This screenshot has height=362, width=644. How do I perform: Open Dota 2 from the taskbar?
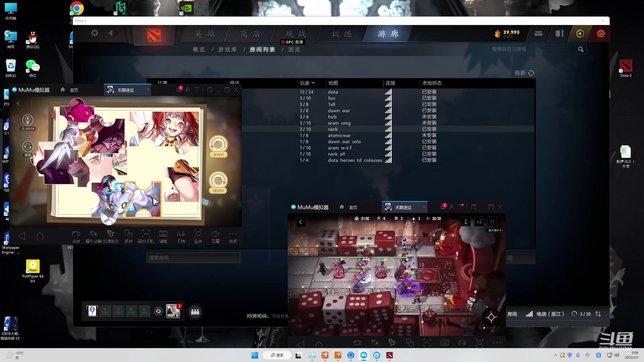click(x=389, y=355)
